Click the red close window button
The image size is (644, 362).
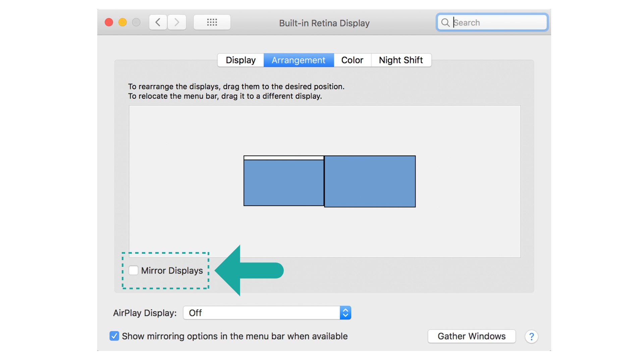(x=109, y=22)
